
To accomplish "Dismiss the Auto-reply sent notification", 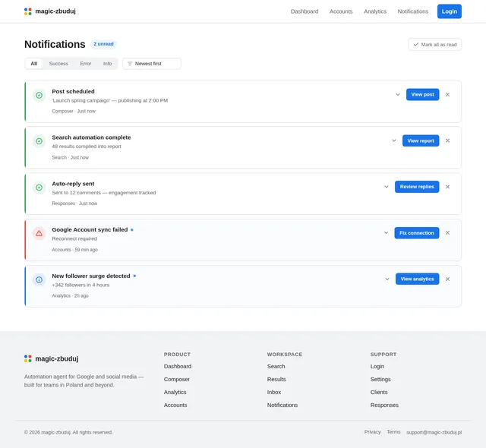I will [x=447, y=187].
